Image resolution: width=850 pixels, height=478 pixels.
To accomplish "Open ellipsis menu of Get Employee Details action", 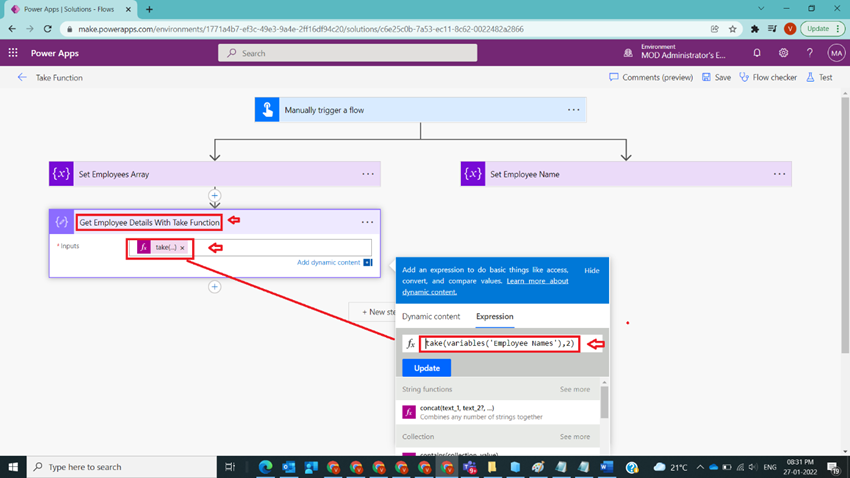I will click(x=368, y=222).
